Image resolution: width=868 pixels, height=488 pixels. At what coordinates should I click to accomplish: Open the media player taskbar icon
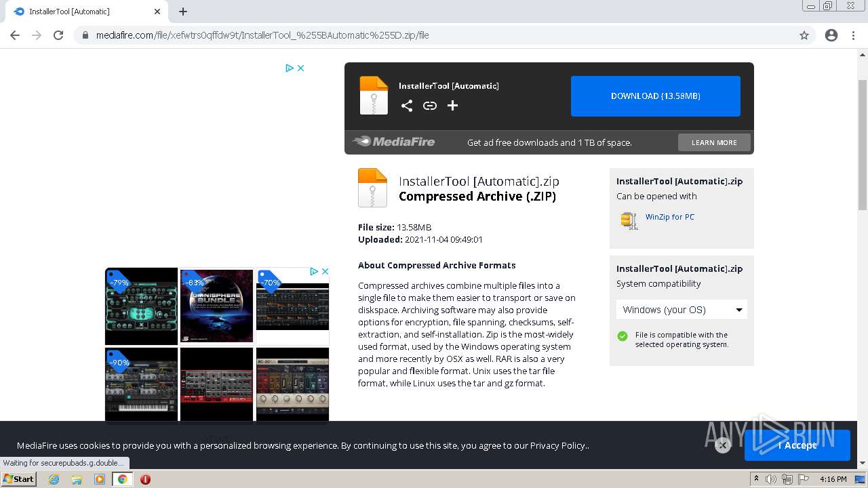(100, 479)
